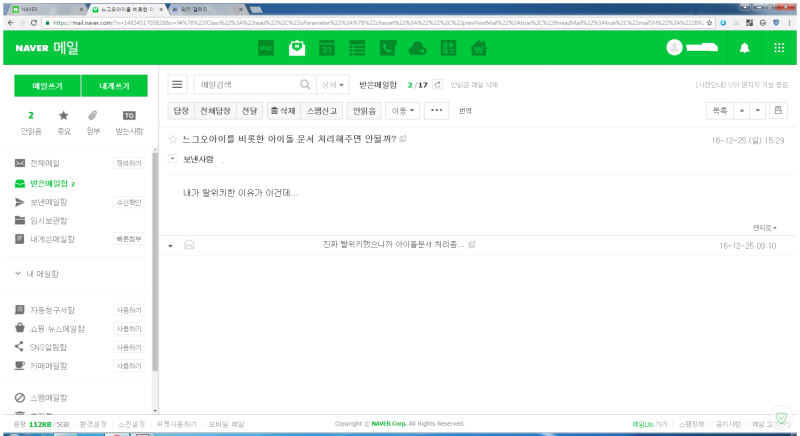
Task: Click 수신확인 next to 보낸메일함
Action: click(x=129, y=202)
